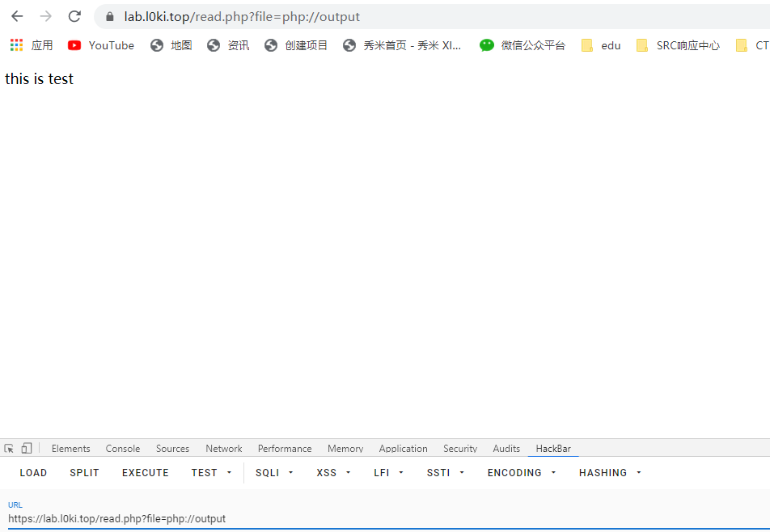Open the Apps grid bookmark icon
The height and width of the screenshot is (532, 770).
pos(17,45)
